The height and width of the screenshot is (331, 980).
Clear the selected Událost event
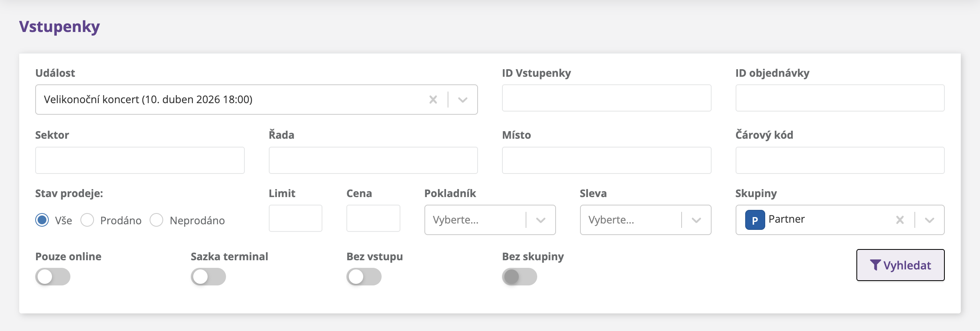point(433,100)
